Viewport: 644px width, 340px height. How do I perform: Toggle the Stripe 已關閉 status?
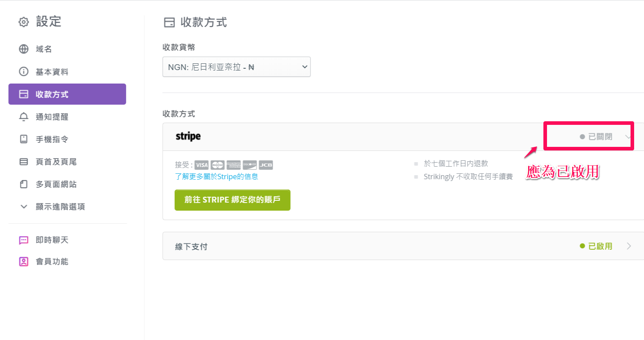pyautogui.click(x=596, y=137)
